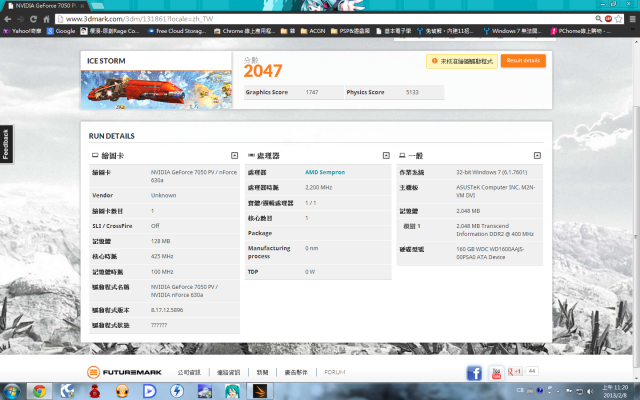The image size is (640, 400).
Task: Open the browser home page icon
Action: 46,19
